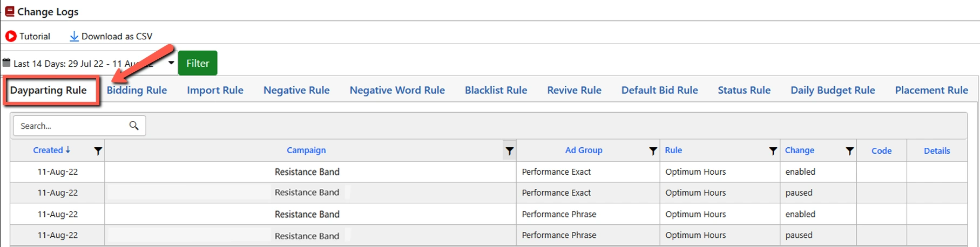980x247 pixels.
Task: Open the Negative Word Rule tab
Action: 397,90
